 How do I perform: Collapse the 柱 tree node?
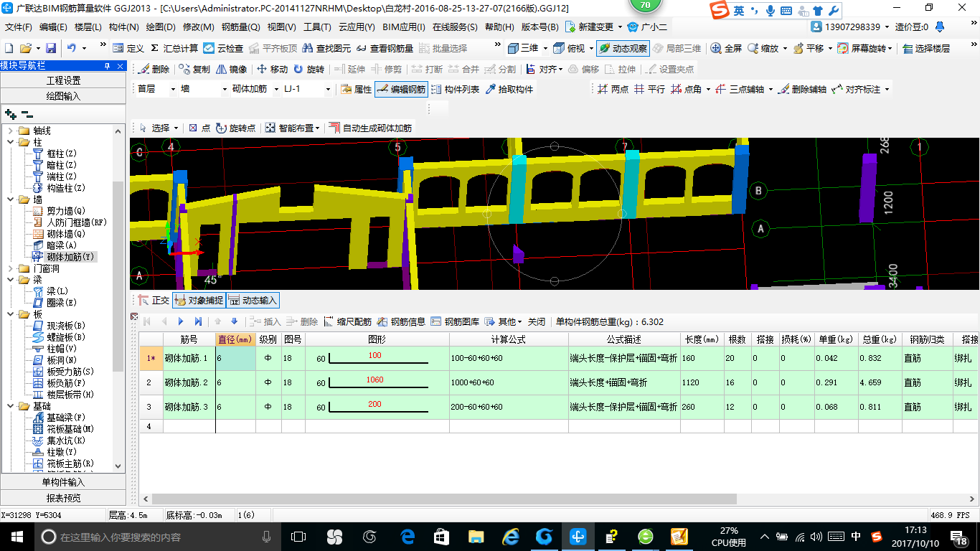pos(11,142)
